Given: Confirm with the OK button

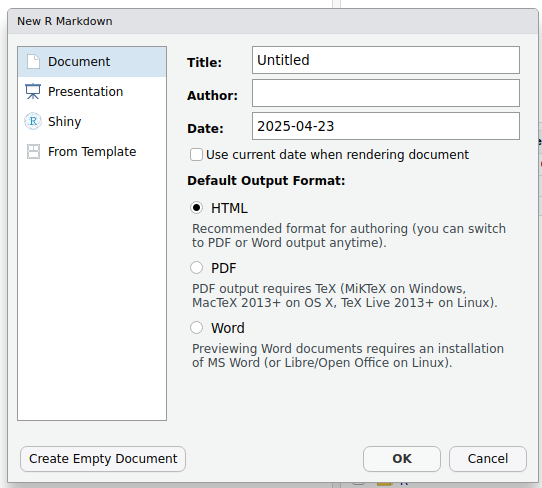Looking at the screenshot, I should tap(402, 459).
